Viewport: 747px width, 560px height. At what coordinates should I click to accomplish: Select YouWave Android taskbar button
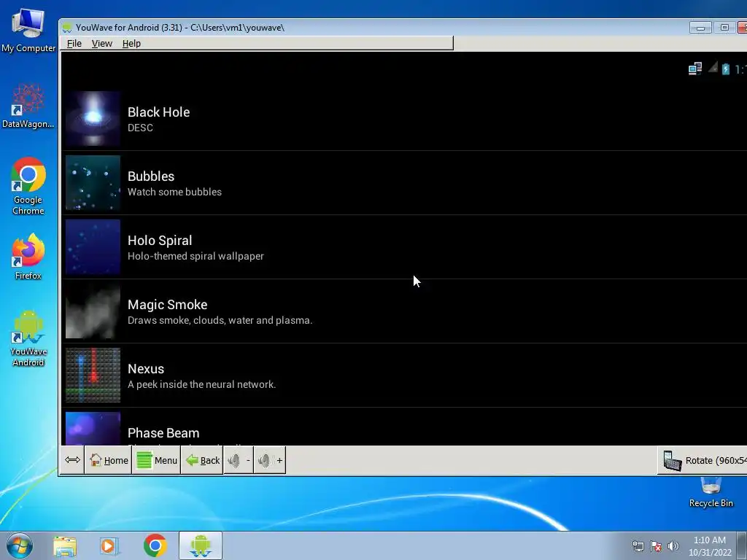tap(201, 545)
